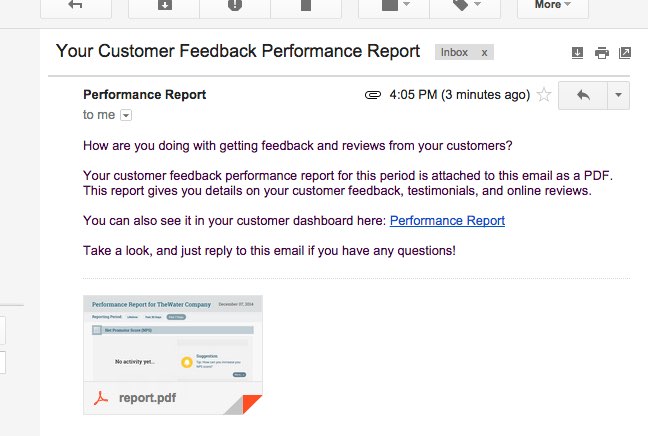The width and height of the screenshot is (648, 436).
Task: Show details arrow next to 'to me'
Action: pyautogui.click(x=126, y=115)
